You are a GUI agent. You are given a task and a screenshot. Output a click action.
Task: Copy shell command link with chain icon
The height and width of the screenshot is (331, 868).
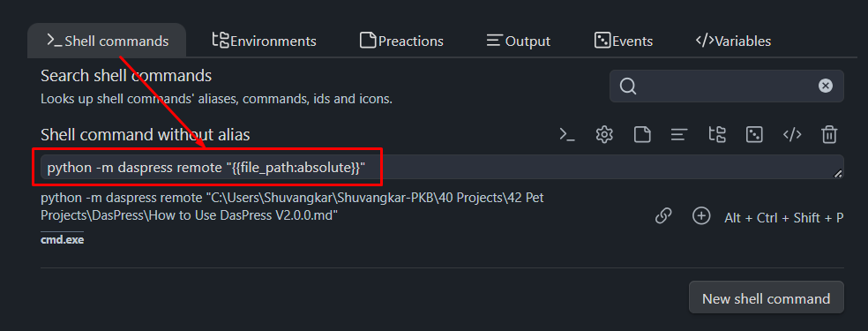pyautogui.click(x=663, y=216)
